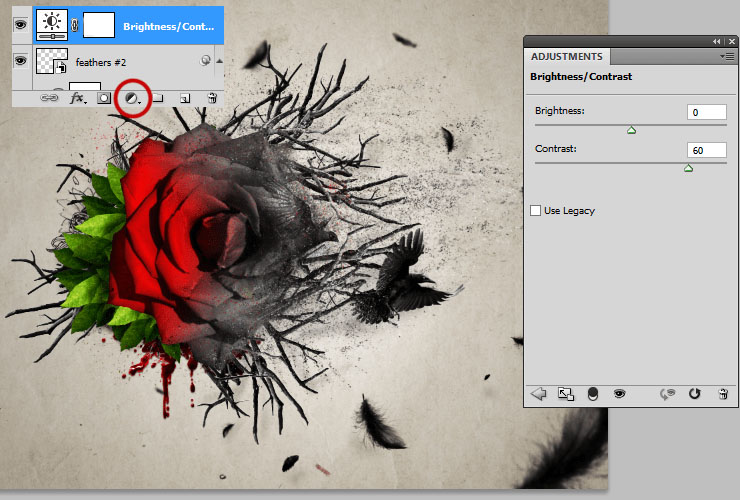Delete adjustment via Adjustments panel trash

pyautogui.click(x=723, y=393)
